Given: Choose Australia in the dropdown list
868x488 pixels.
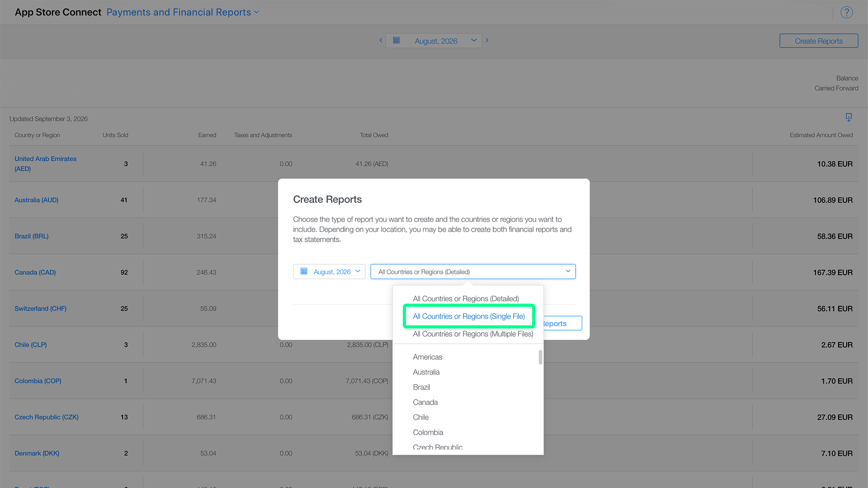Looking at the screenshot, I should tap(426, 372).
